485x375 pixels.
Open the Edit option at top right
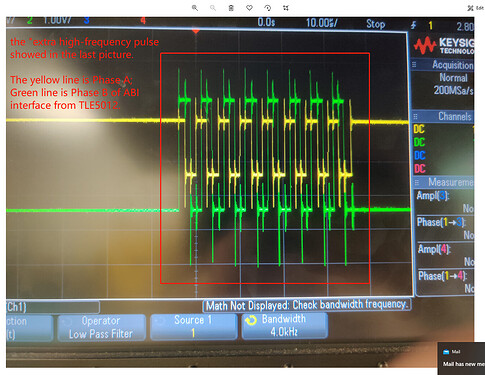click(x=476, y=8)
